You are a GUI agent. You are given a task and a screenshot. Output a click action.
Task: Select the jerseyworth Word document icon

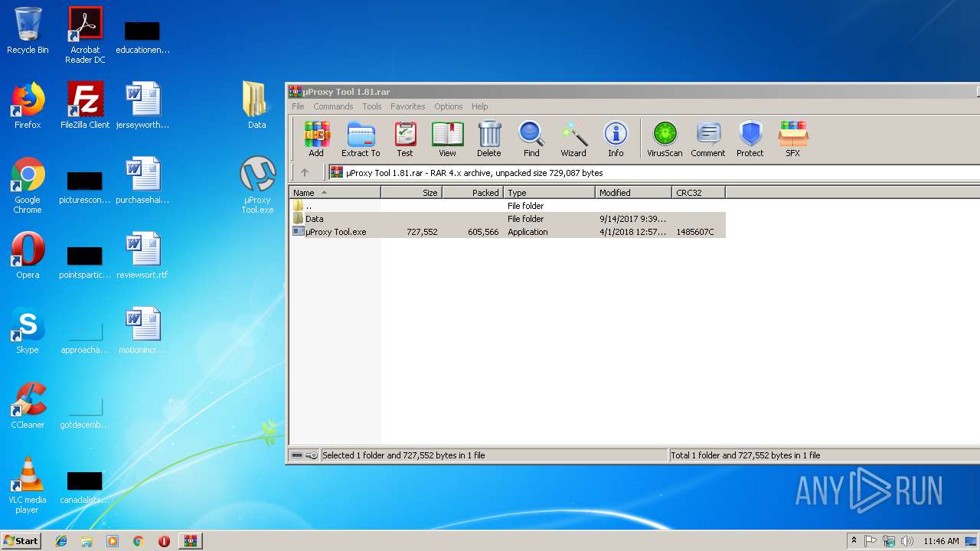pos(142,106)
